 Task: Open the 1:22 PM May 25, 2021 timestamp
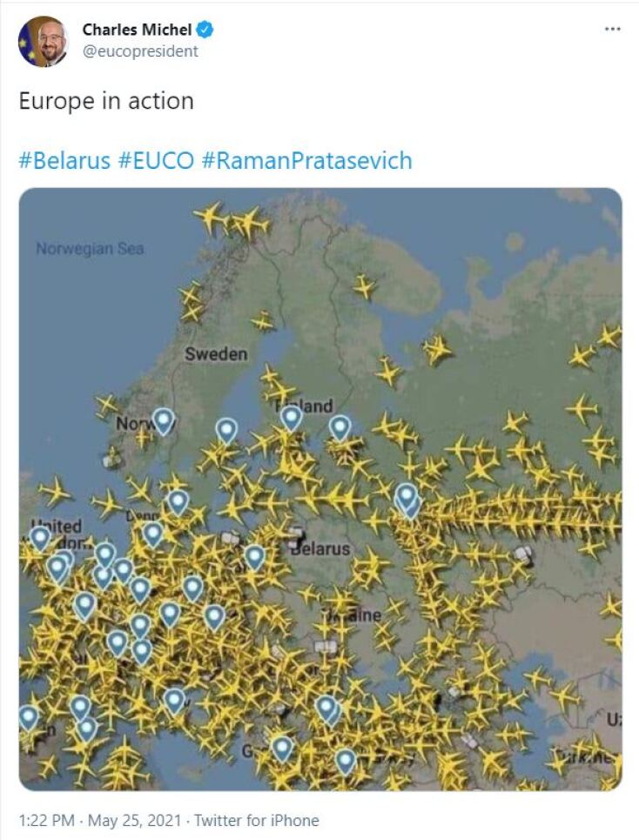coord(101,820)
